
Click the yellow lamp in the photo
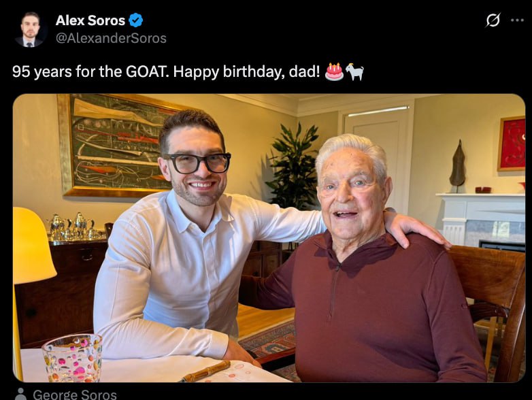tap(32, 246)
